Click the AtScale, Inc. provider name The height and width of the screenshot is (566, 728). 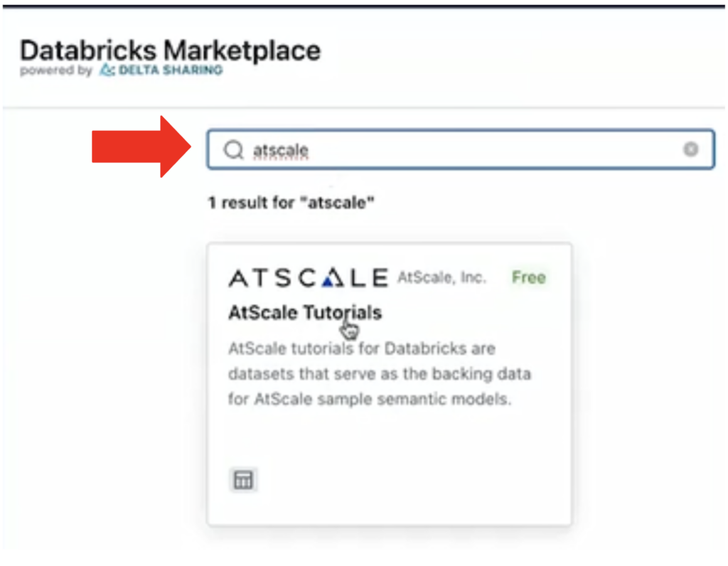tap(441, 277)
